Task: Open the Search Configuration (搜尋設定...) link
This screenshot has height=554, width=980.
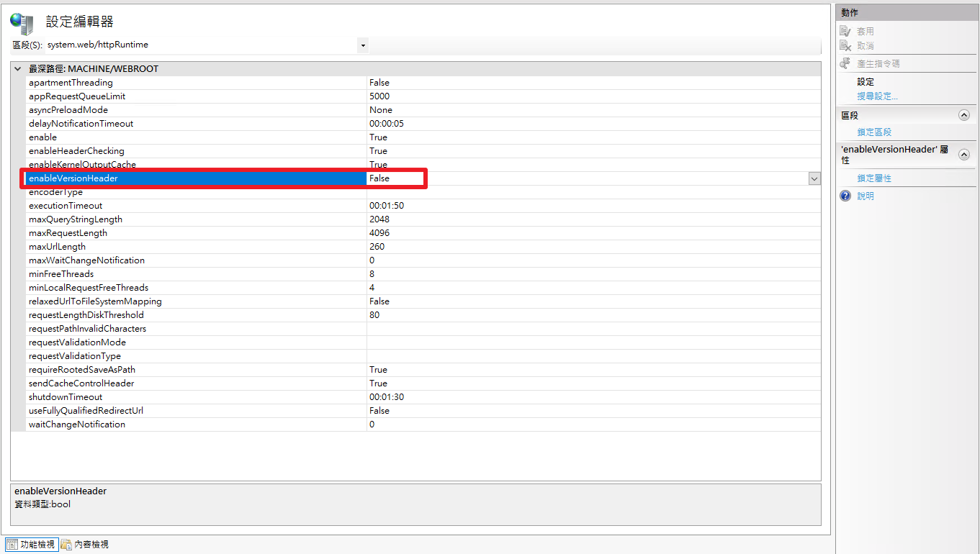Action: point(877,96)
